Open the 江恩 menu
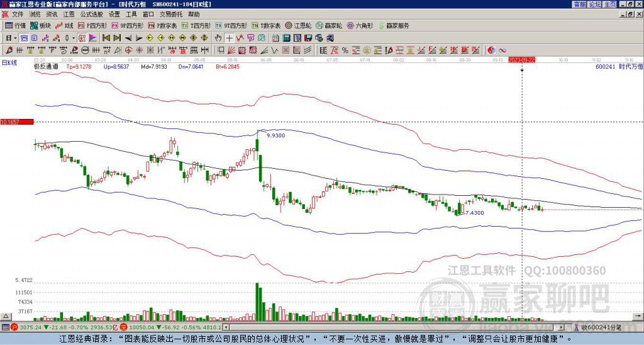 69,14
